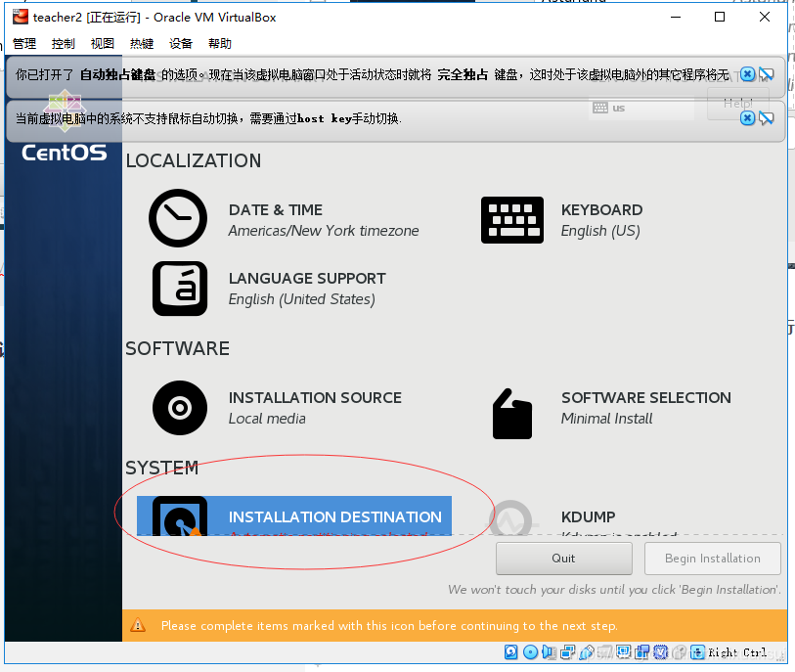
Task: Click the virtualization features V chip indicator
Action: pos(661,652)
